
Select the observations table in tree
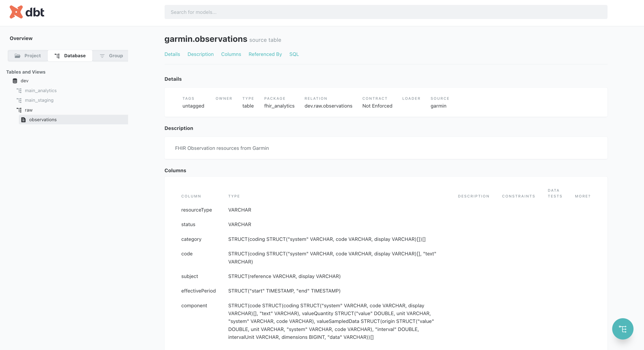pos(43,120)
